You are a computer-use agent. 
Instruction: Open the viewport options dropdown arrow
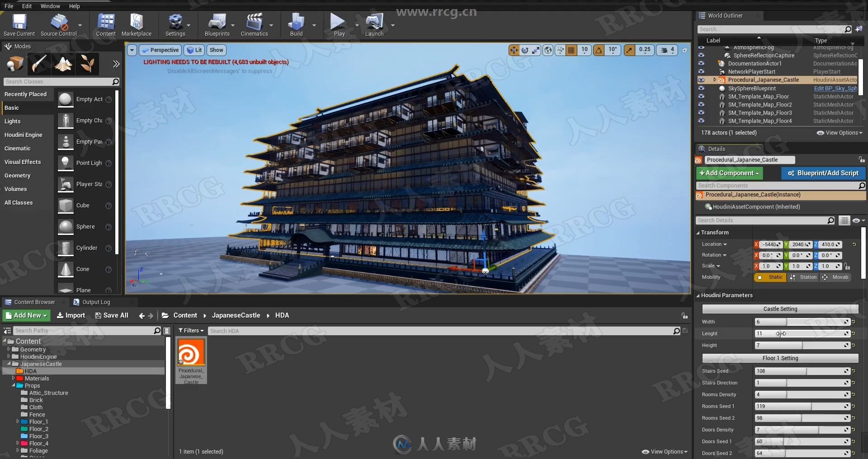point(132,50)
